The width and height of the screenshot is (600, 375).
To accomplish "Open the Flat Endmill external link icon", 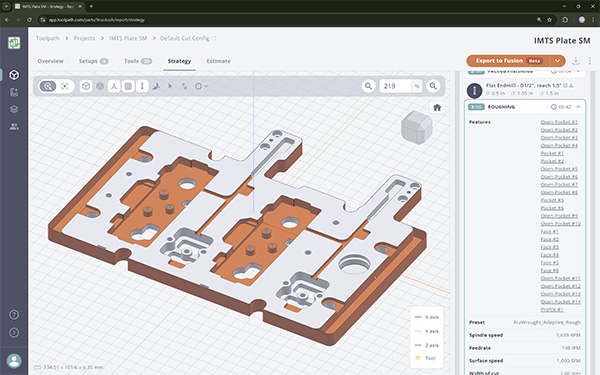I will click(x=565, y=85).
